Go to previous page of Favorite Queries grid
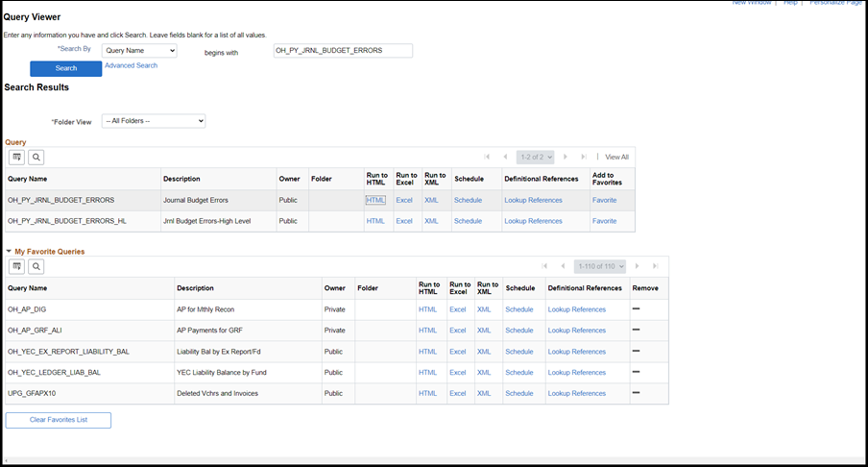 (x=563, y=266)
